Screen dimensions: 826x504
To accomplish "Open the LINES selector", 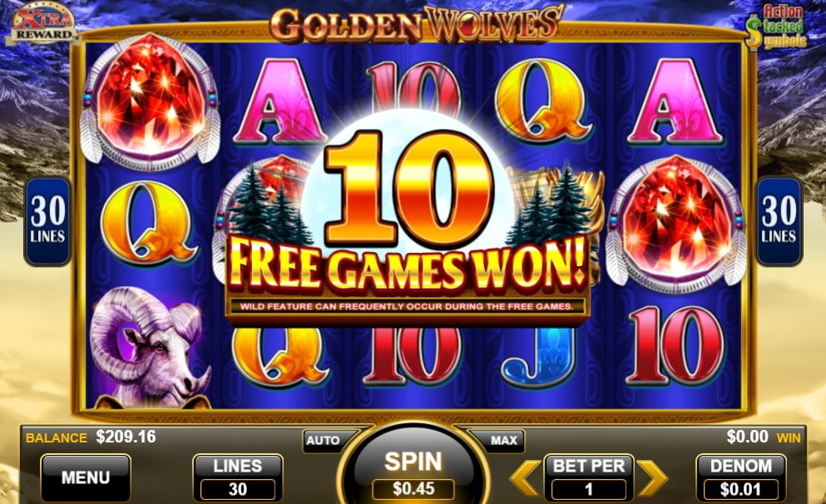I will pyautogui.click(x=238, y=477).
